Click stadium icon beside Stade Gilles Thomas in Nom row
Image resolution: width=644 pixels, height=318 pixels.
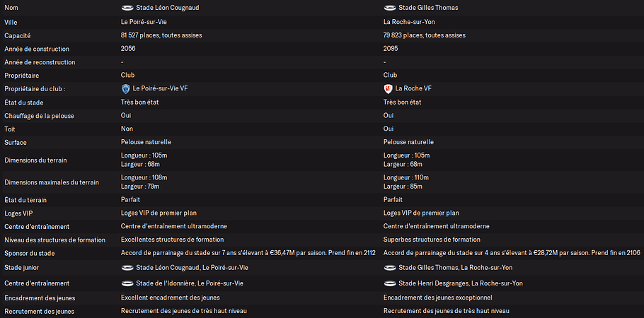coord(389,8)
